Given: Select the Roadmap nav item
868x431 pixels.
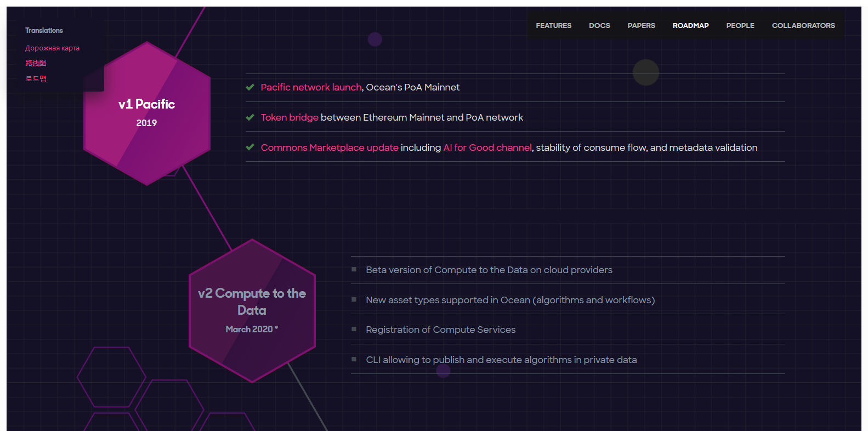Looking at the screenshot, I should pos(690,26).
